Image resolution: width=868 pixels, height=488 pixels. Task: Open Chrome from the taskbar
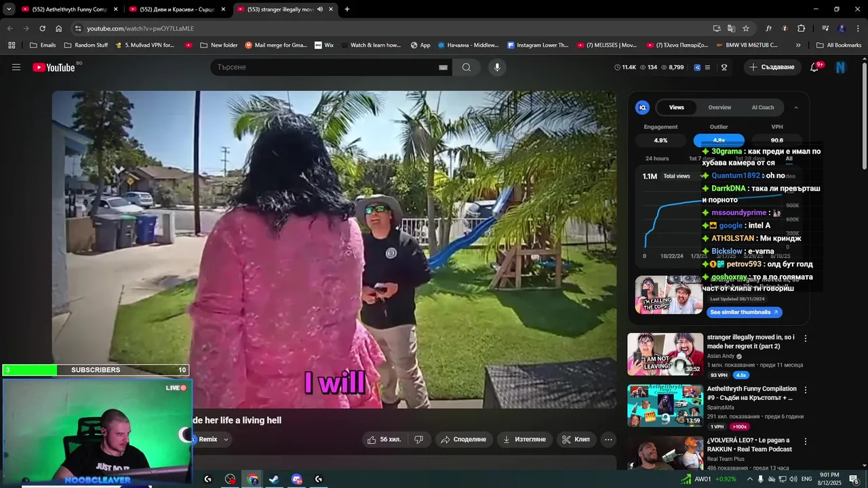[252, 479]
